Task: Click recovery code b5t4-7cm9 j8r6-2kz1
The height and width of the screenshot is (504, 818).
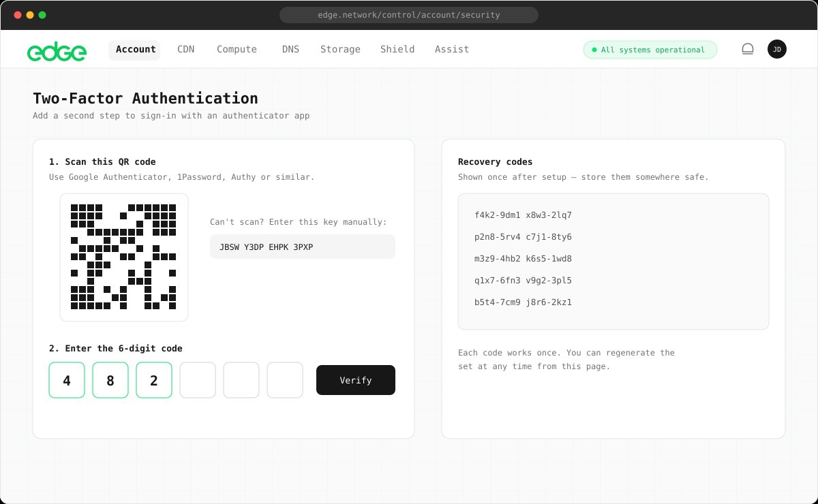Action: pyautogui.click(x=524, y=302)
